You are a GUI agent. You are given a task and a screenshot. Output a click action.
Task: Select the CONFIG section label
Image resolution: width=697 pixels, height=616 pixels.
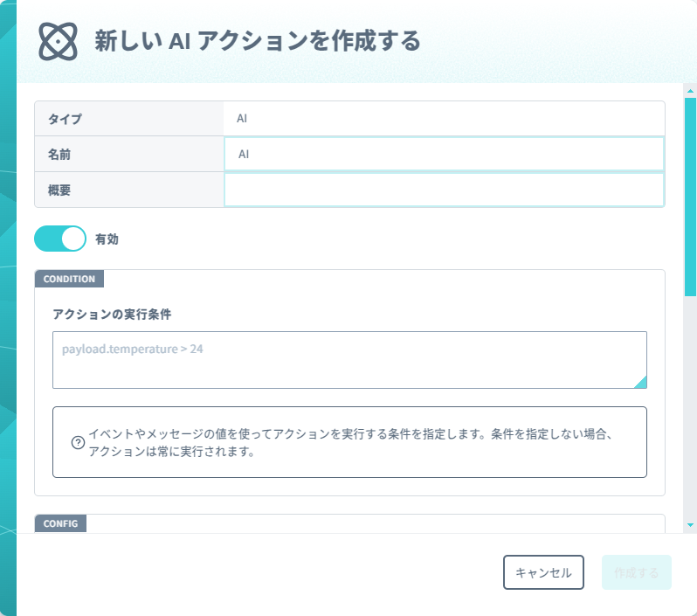[60, 523]
